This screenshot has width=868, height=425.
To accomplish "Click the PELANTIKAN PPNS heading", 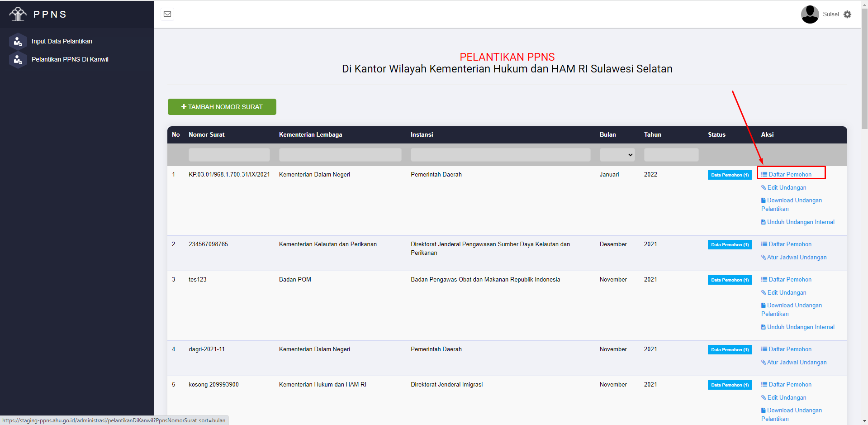I will tap(507, 57).
